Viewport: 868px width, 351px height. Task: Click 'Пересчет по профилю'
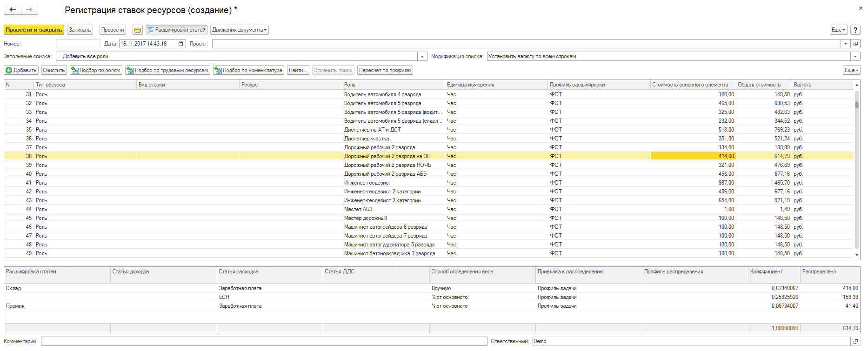click(x=385, y=70)
